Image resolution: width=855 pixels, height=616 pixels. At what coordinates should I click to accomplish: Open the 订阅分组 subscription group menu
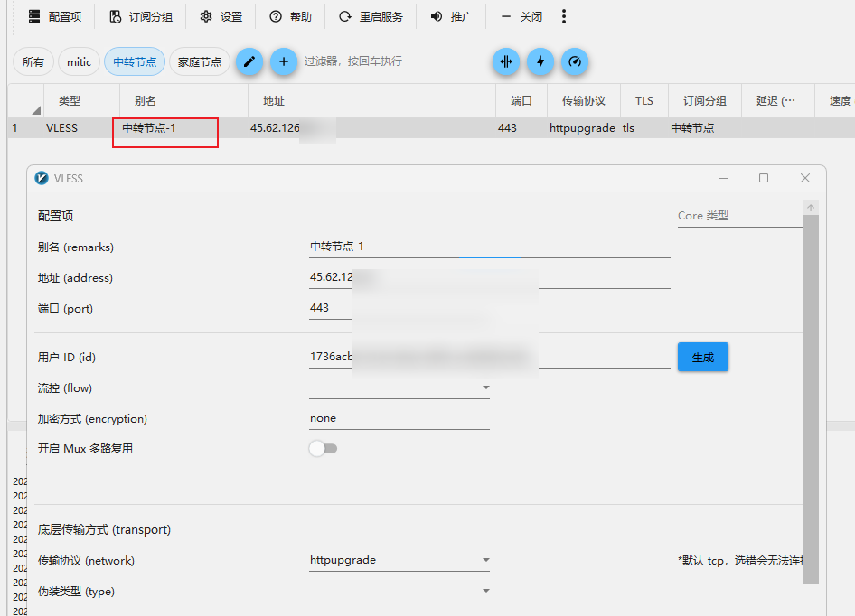[140, 16]
